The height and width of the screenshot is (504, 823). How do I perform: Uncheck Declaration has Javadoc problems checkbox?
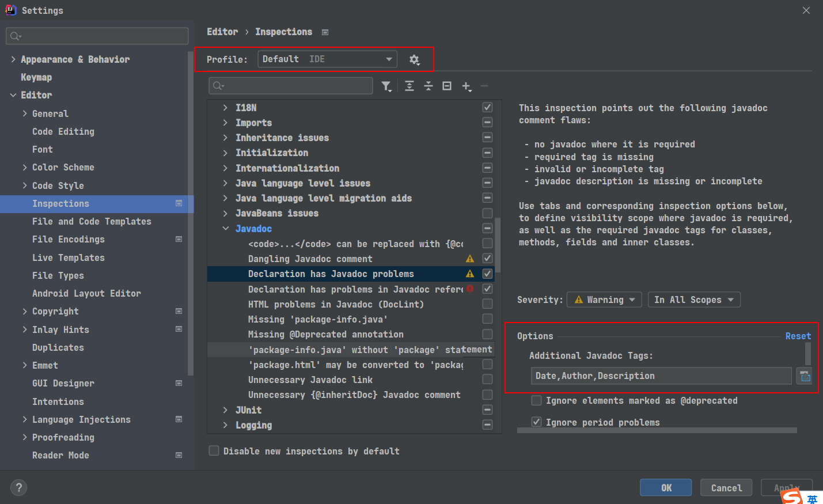(487, 274)
